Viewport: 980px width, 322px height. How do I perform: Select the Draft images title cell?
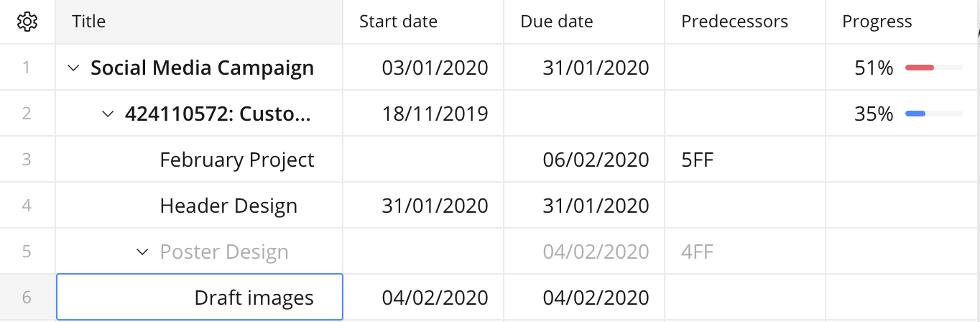[x=254, y=298]
